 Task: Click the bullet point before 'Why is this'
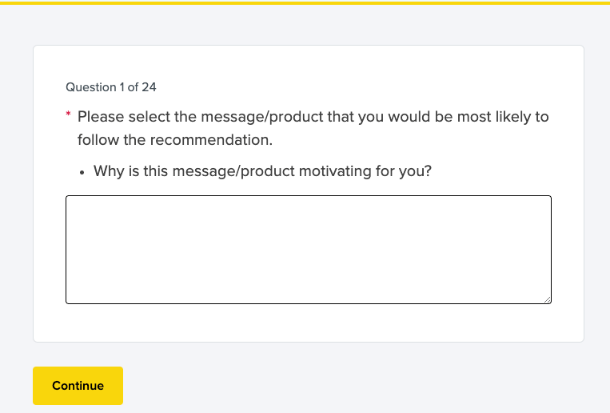point(81,172)
